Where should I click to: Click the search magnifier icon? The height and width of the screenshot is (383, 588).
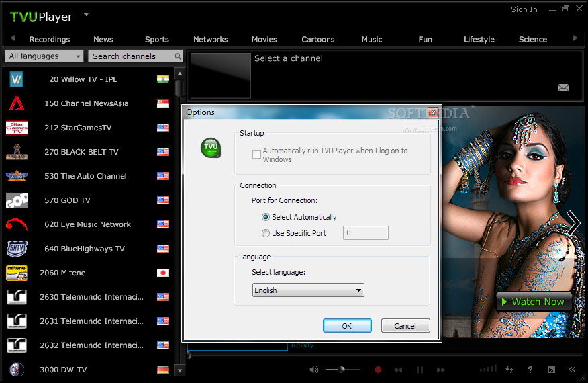tap(178, 56)
